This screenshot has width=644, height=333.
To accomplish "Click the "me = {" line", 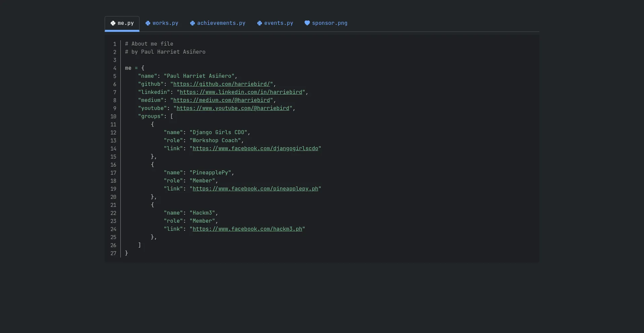I will point(135,68).
